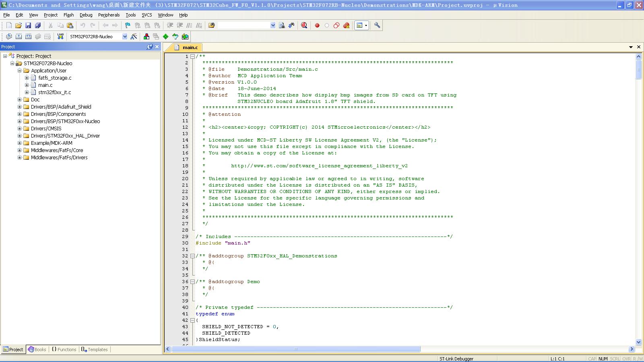The height and width of the screenshot is (362, 644).
Task: Open the editor tab list dropdown arrow
Action: point(631,47)
